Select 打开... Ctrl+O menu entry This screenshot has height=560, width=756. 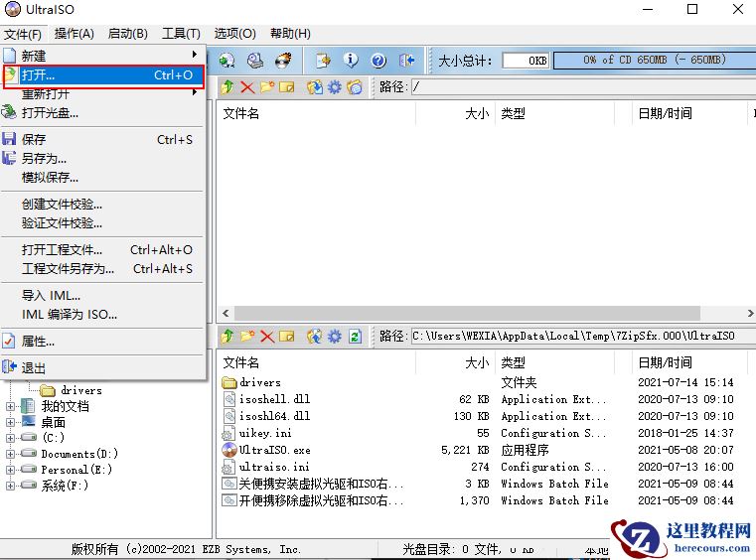(x=103, y=75)
